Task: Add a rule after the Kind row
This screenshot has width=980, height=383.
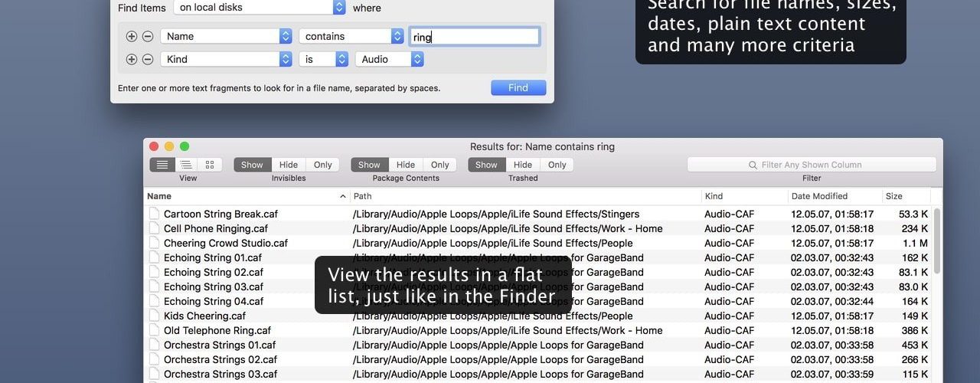Action: coord(132,59)
